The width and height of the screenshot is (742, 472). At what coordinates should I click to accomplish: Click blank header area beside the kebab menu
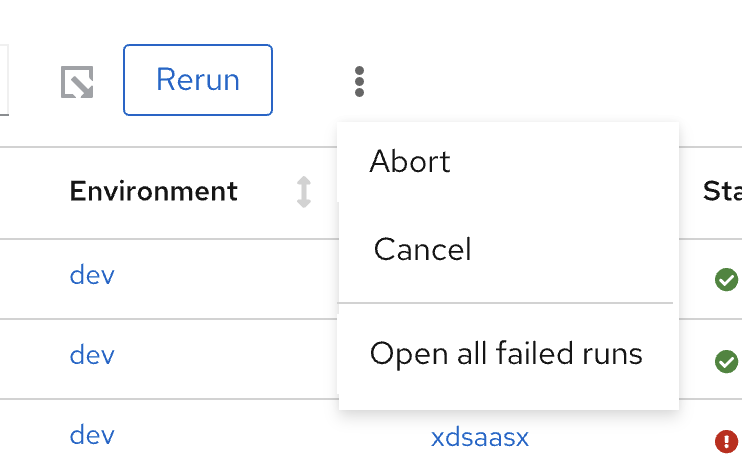tap(520, 81)
